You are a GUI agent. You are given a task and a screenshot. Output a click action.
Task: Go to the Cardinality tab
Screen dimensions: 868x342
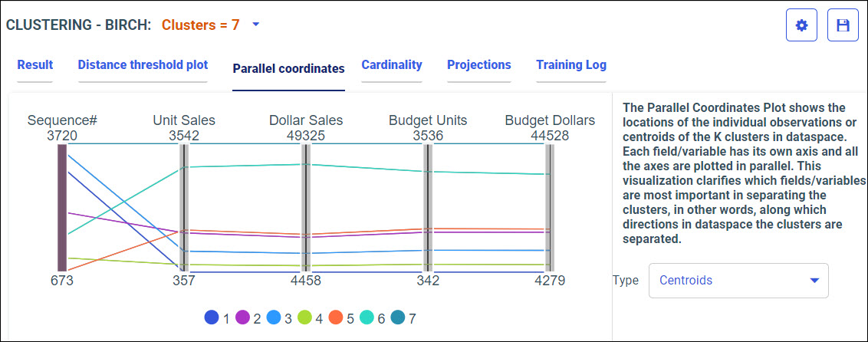392,65
